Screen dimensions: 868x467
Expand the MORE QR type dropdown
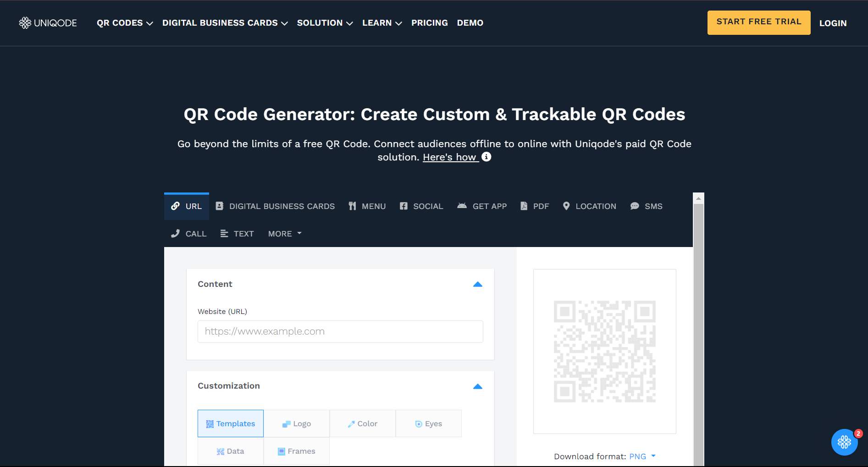[284, 233]
